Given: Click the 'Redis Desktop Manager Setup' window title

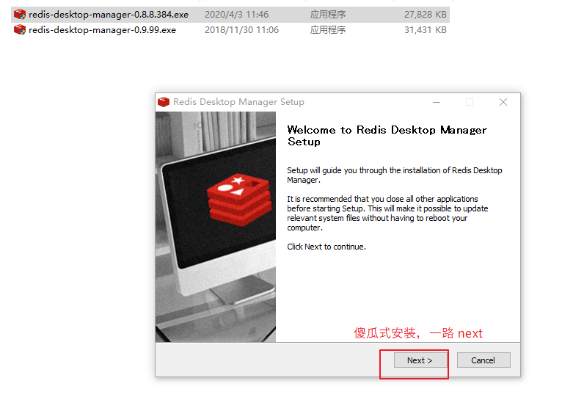Looking at the screenshot, I should click(x=239, y=102).
